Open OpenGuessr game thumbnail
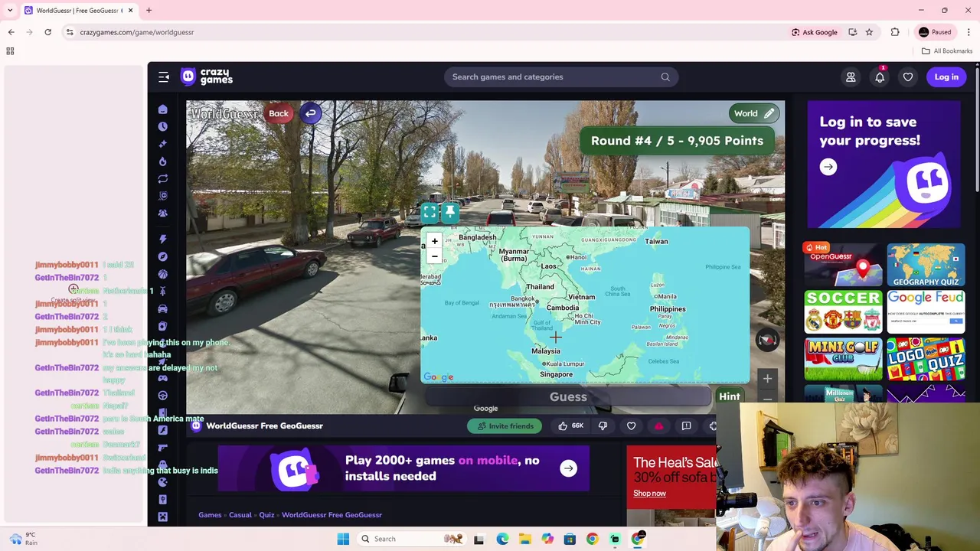This screenshot has width=980, height=551. pyautogui.click(x=843, y=265)
